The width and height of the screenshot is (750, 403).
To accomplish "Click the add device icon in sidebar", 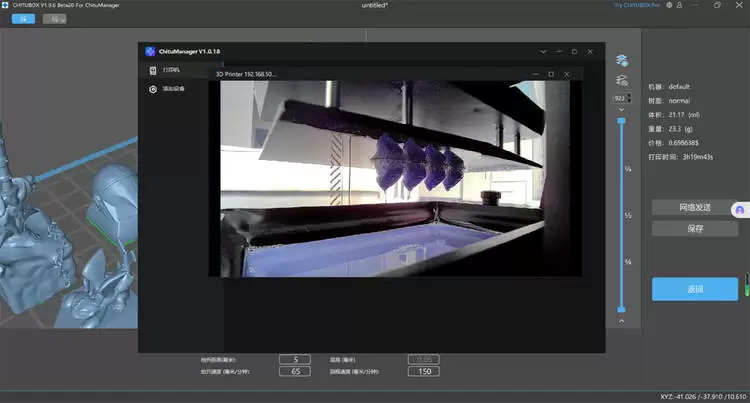I will 154,90.
